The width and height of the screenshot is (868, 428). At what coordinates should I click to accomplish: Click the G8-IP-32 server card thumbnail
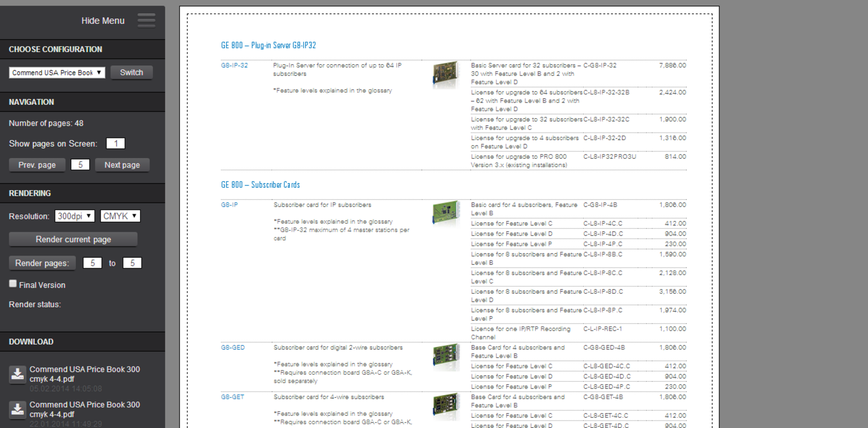coord(445,74)
